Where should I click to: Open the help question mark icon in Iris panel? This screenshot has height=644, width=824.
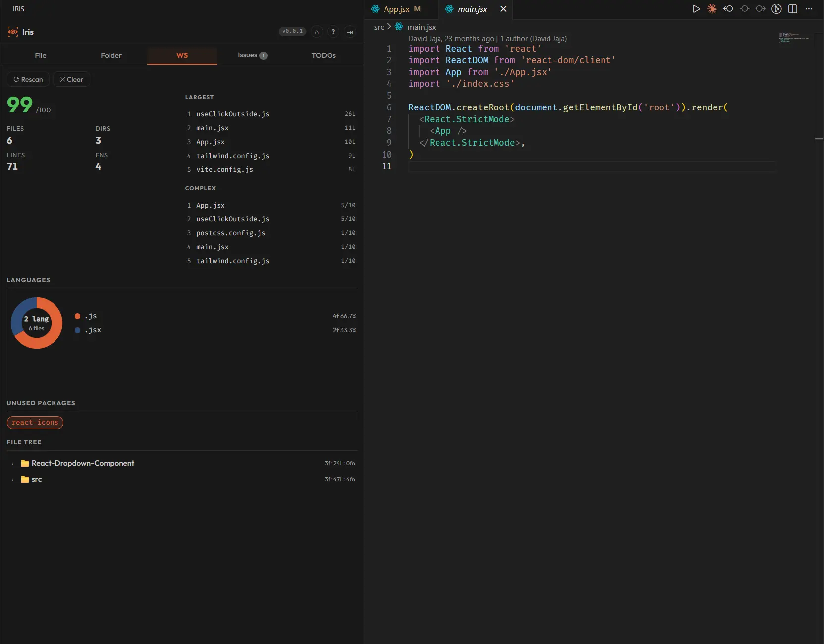tap(333, 32)
